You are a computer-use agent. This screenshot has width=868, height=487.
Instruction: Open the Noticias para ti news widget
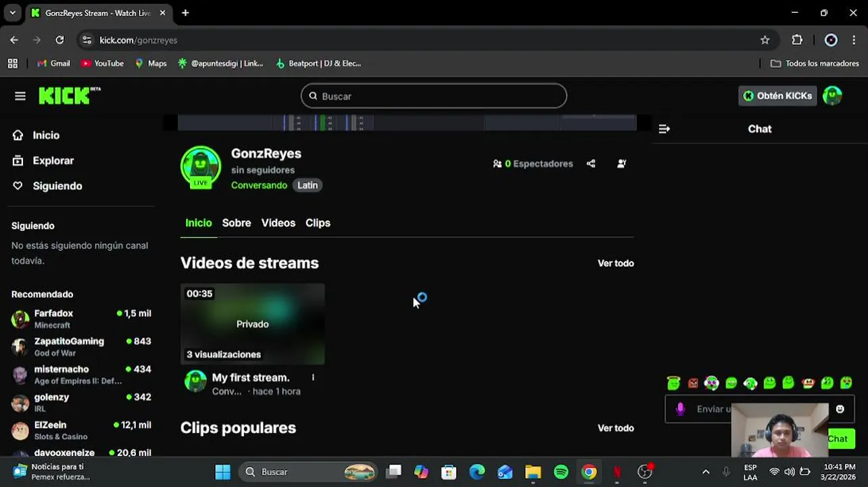click(53, 471)
